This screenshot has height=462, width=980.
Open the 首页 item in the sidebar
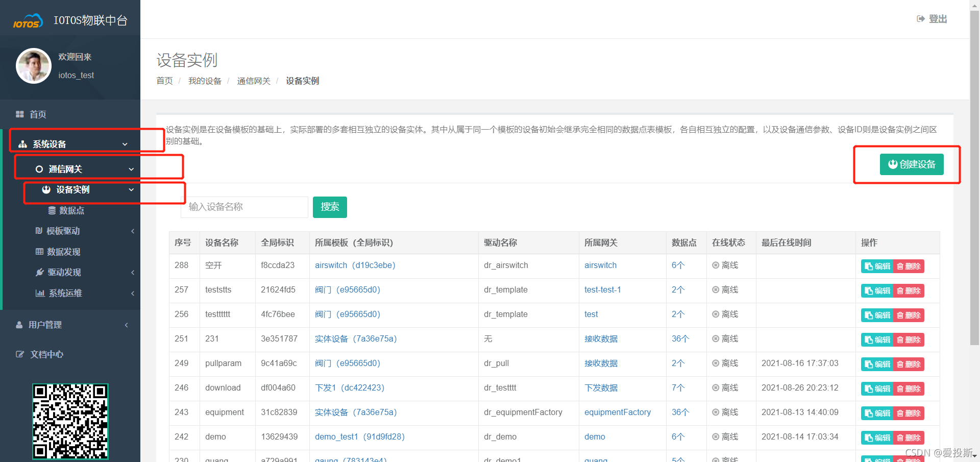(x=38, y=114)
